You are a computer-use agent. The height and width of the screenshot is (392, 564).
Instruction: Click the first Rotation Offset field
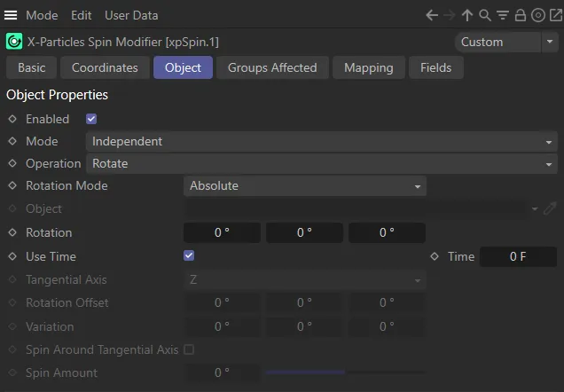pyautogui.click(x=222, y=302)
